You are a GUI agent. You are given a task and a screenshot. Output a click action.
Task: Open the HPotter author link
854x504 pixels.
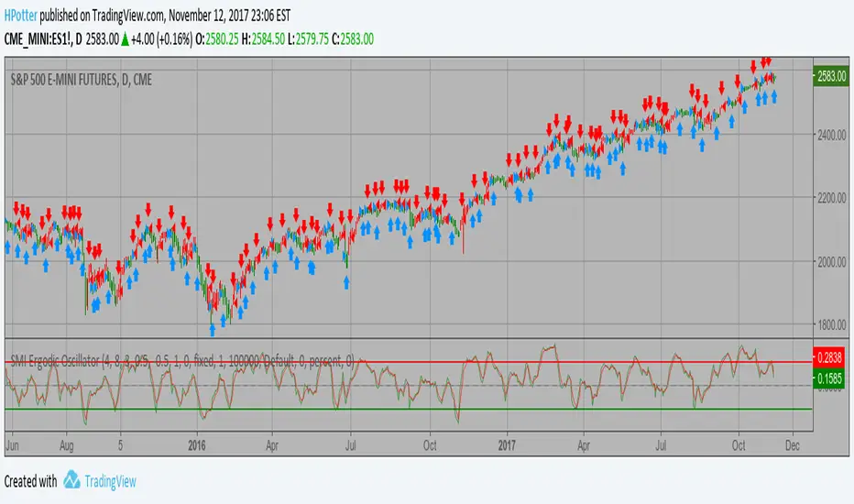point(21,16)
